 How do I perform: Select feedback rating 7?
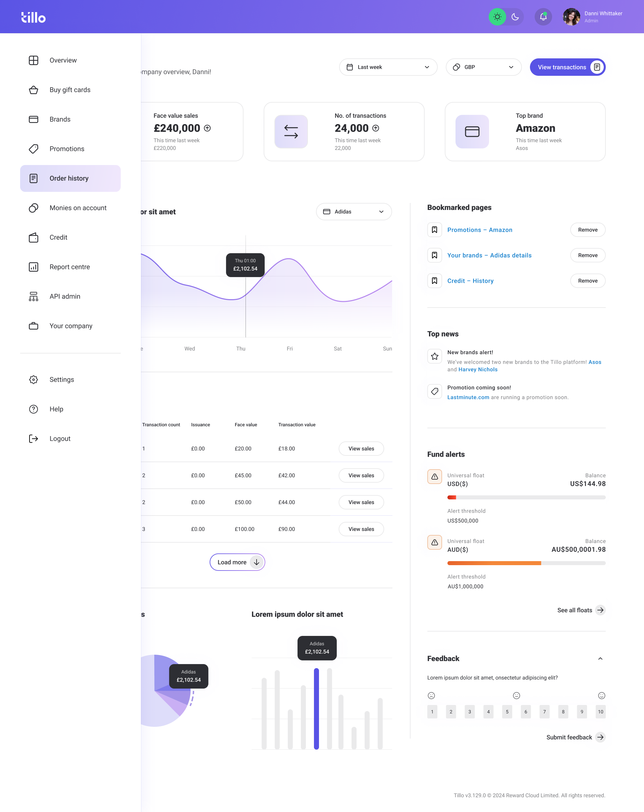(x=544, y=711)
